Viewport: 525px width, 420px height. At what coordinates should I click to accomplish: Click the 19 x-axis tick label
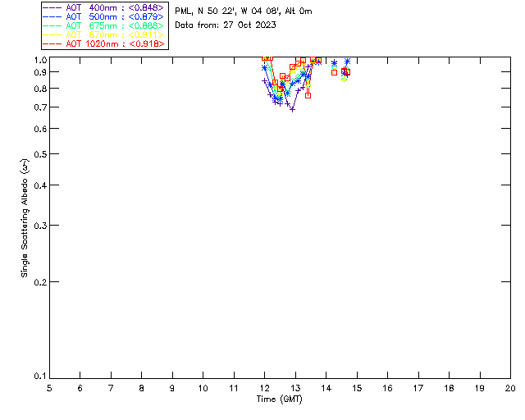(480, 388)
